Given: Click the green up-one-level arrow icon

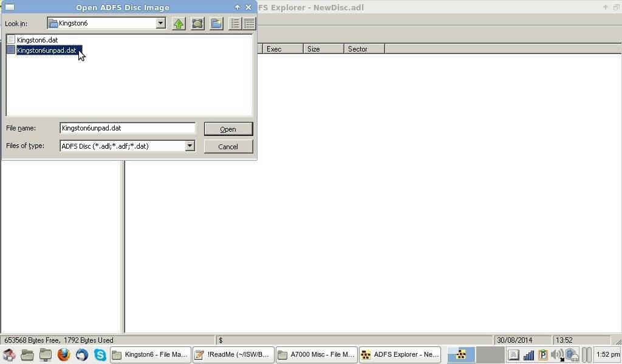Looking at the screenshot, I should click(x=179, y=24).
